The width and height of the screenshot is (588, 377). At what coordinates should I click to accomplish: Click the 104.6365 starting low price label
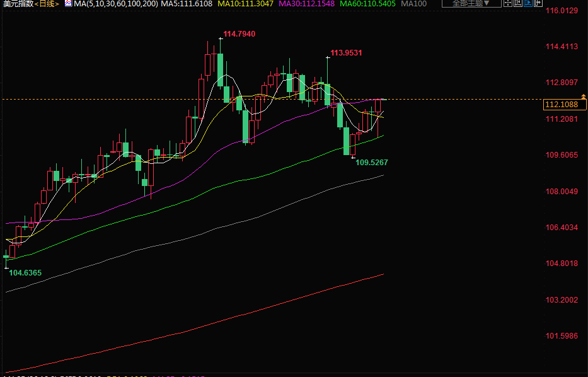tap(25, 272)
